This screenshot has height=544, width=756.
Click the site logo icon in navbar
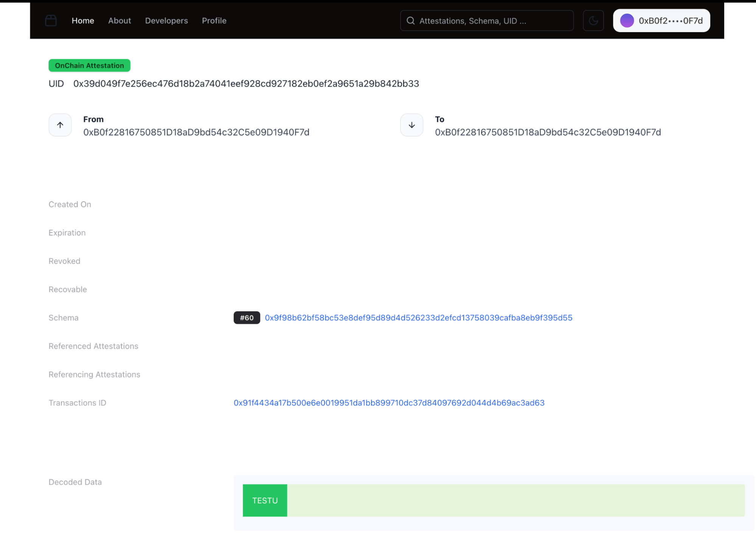coord(51,20)
